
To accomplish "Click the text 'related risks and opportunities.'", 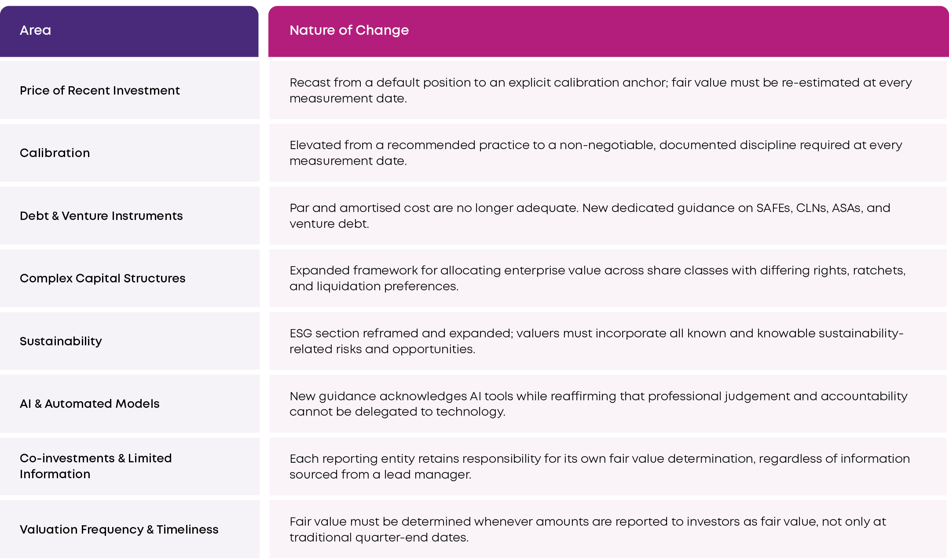I will 382,349.
